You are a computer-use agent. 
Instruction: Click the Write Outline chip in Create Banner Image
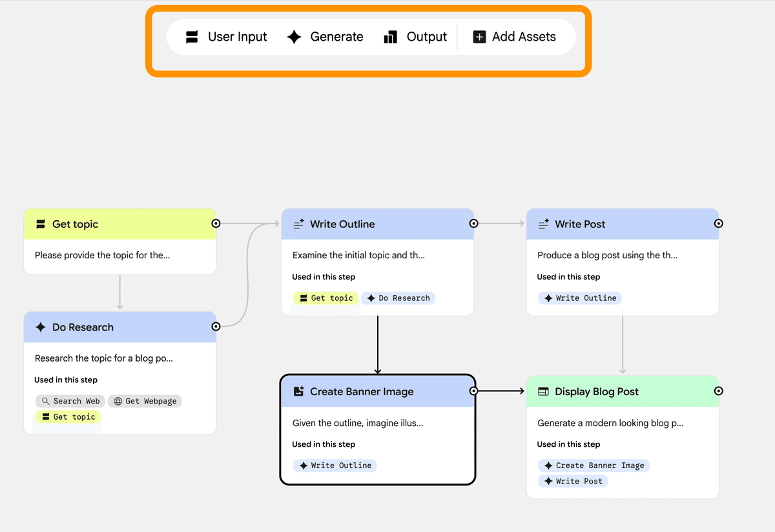point(335,465)
